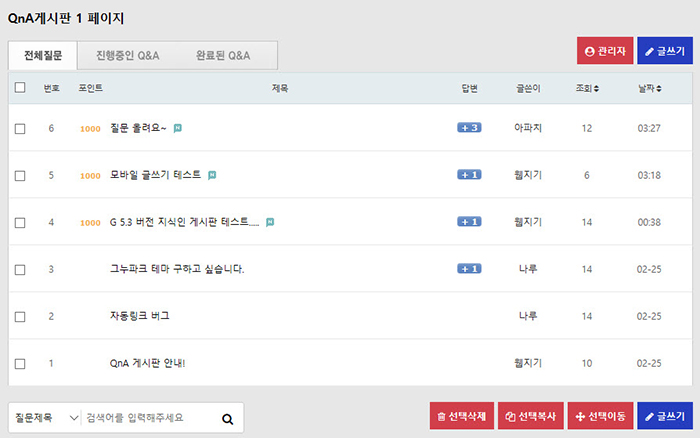Click author '나루' on '자동링크 버그' row
Screen dimensions: 700x438
point(528,316)
